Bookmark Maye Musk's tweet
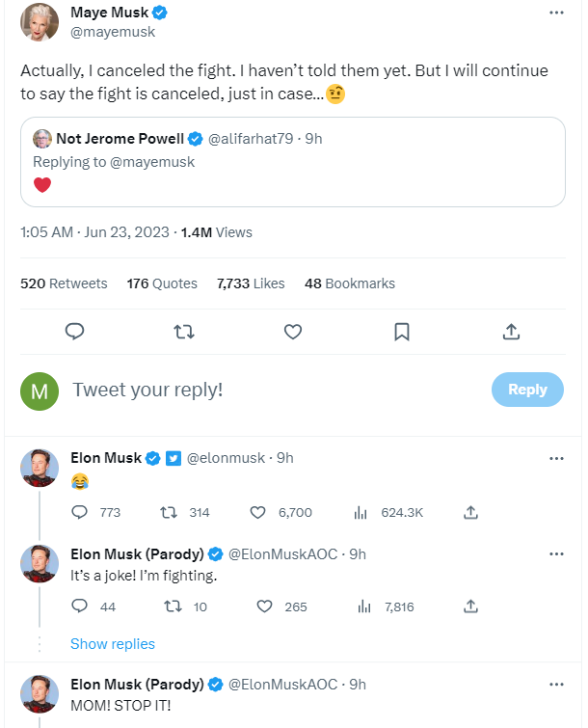This screenshot has width=588, height=728. tap(402, 332)
